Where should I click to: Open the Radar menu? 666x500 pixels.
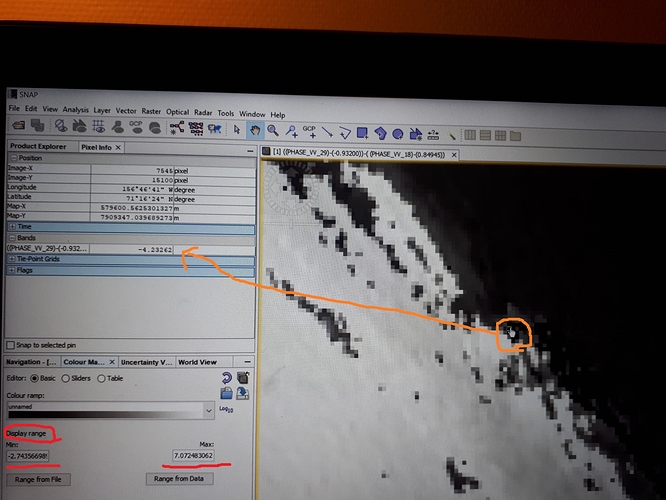coord(203,113)
